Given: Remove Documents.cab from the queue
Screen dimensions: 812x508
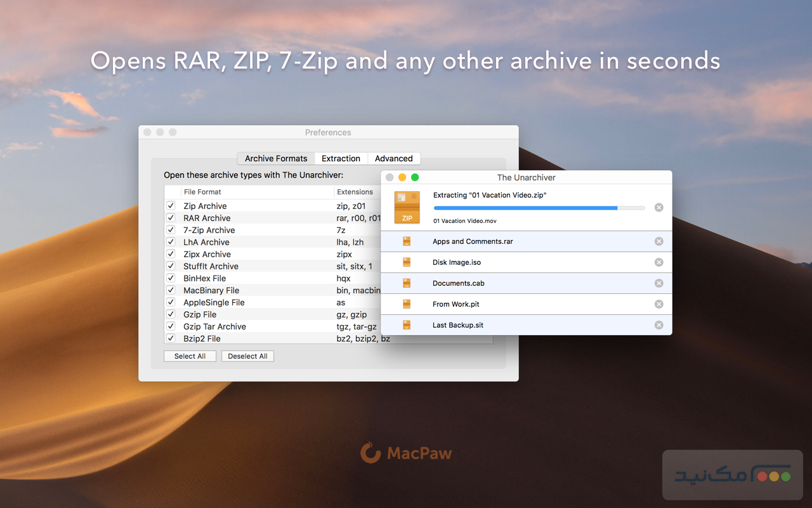Looking at the screenshot, I should coord(658,283).
